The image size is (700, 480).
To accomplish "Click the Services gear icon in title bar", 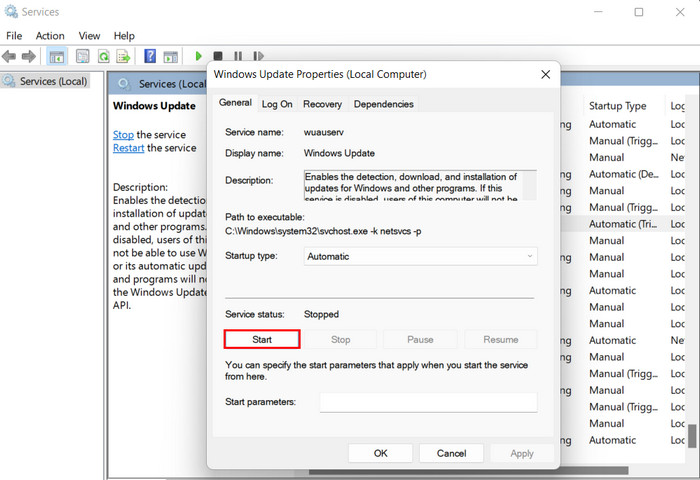I will (11, 12).
